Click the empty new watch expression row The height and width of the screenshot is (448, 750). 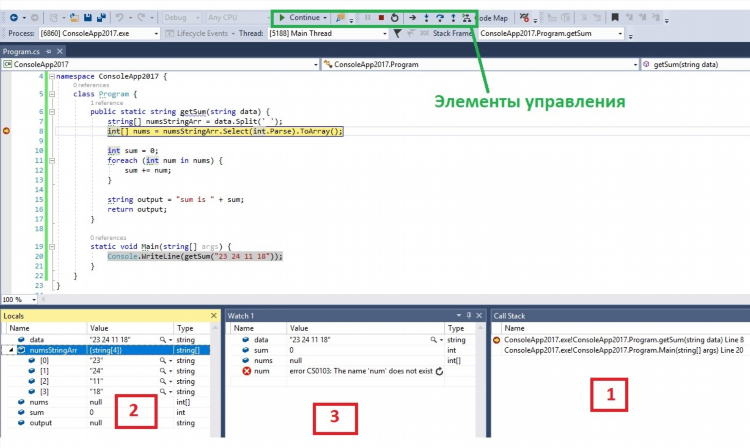(x=354, y=381)
